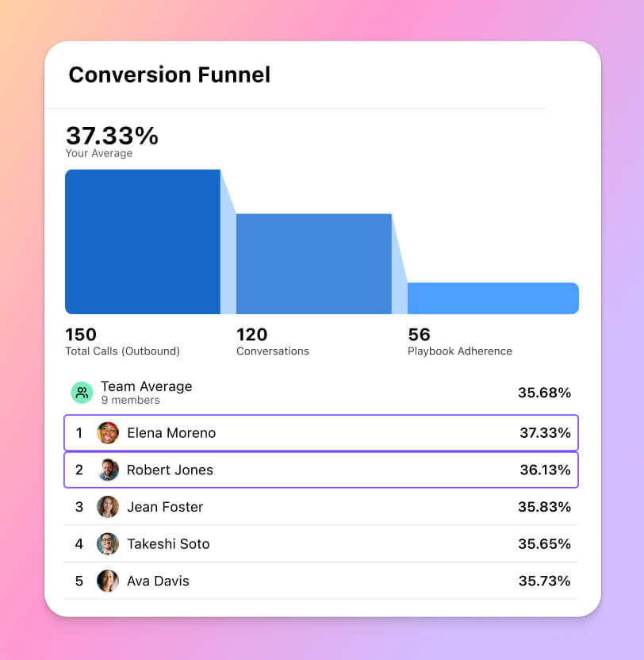Select the highlighted Elena Moreno row

click(321, 433)
